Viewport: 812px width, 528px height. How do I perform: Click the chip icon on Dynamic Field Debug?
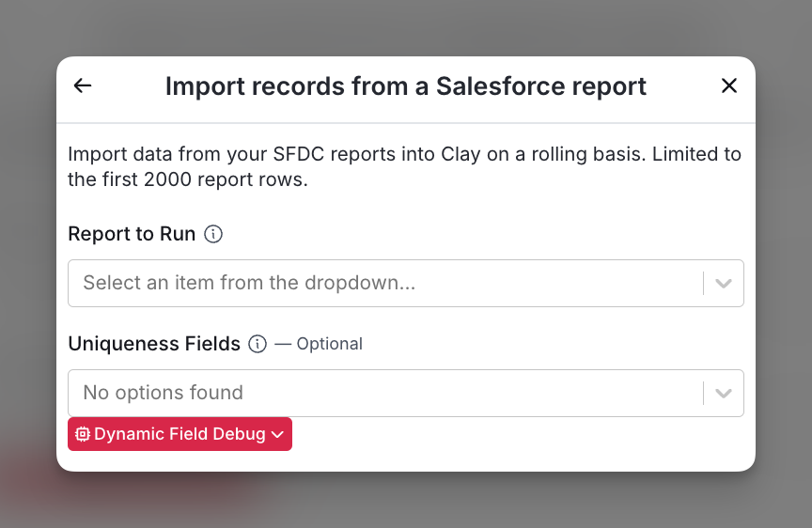coord(83,434)
